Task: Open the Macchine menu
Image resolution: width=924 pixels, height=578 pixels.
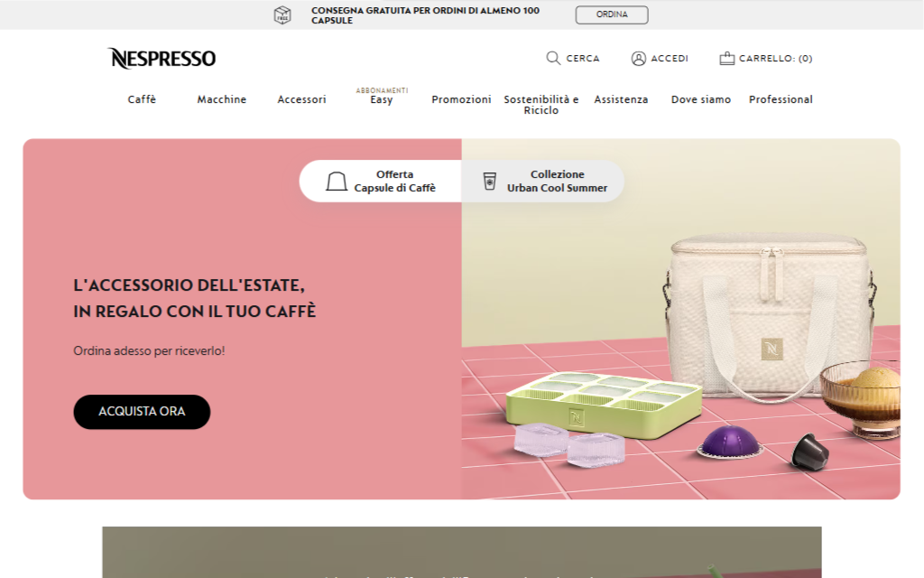Action: [x=222, y=99]
